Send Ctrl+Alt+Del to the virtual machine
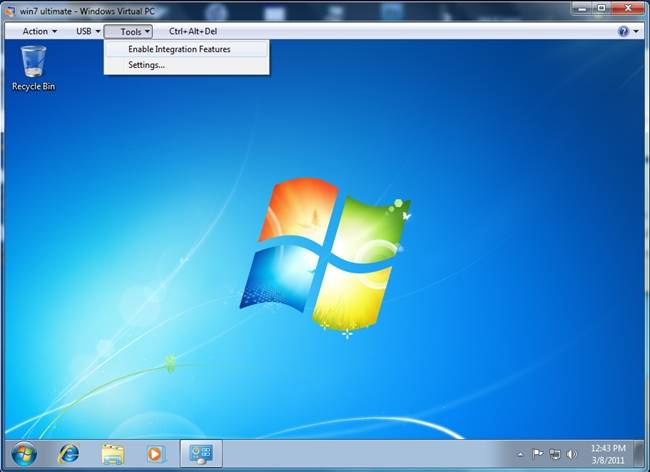Image resolution: width=650 pixels, height=472 pixels. tap(193, 31)
